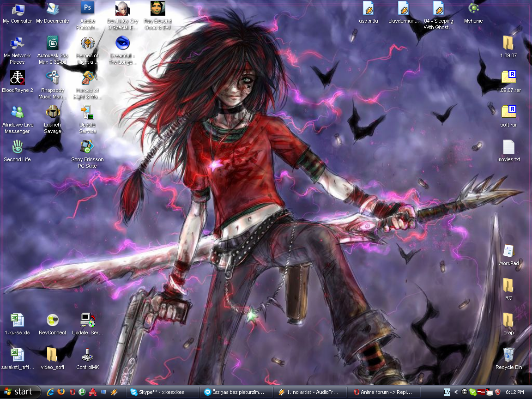Select the video_soft folder

coord(52,359)
